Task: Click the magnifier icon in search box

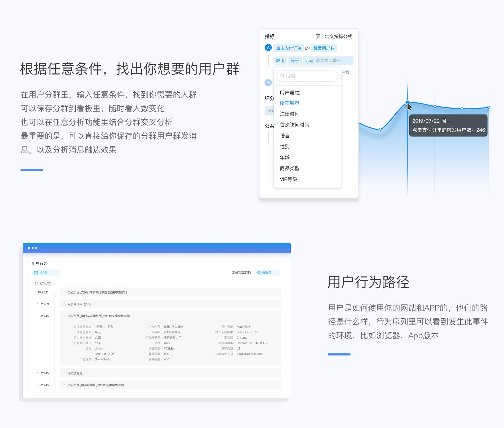Action: click(282, 76)
